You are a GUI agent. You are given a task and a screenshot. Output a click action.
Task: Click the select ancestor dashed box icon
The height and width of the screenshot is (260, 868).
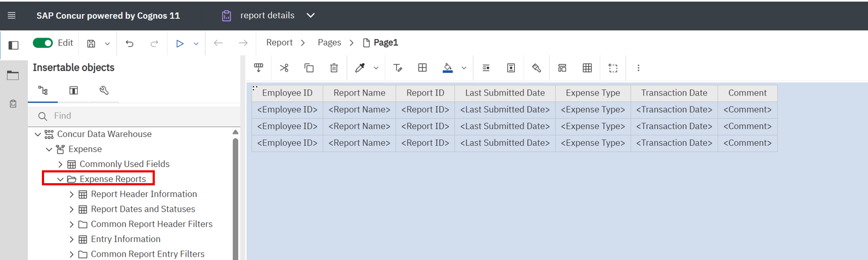(613, 68)
